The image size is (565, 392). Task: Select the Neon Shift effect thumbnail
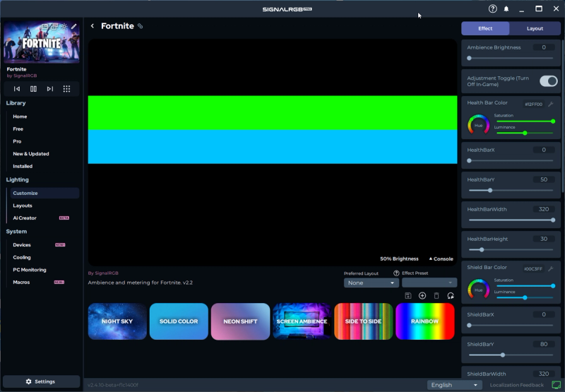240,321
